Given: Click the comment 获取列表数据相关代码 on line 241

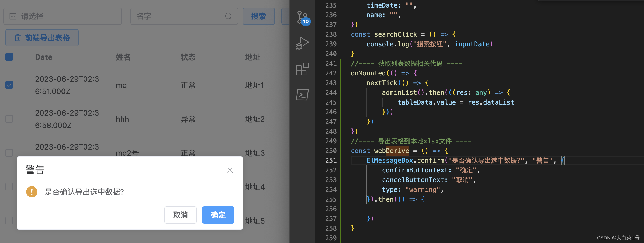Looking at the screenshot, I should (410, 64).
